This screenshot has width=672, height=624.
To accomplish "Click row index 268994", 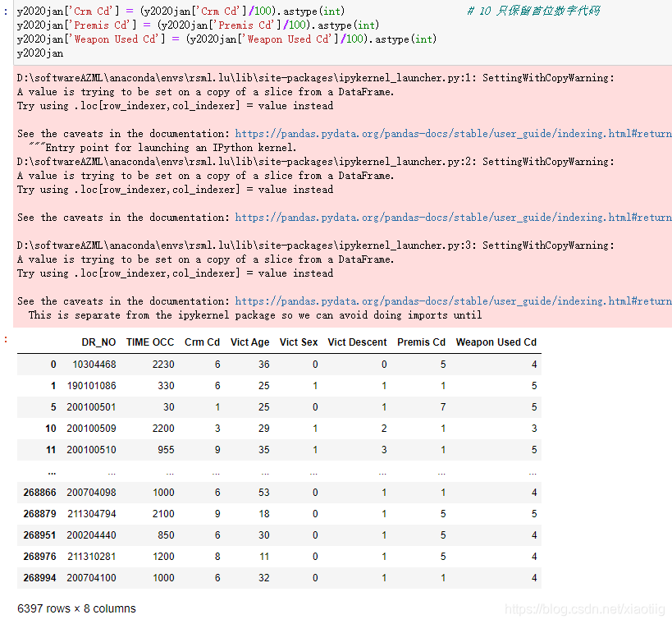I will click(x=40, y=578).
